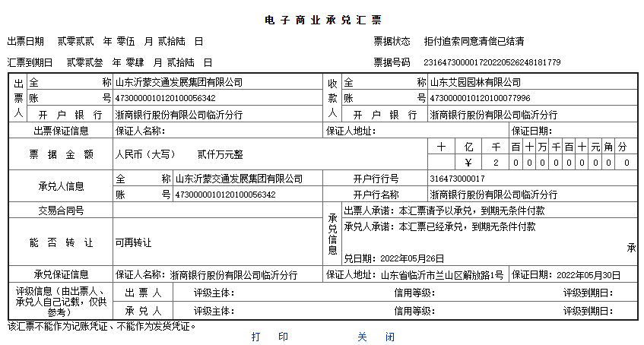Select due year 贰零贰叁
644x345 pixels.
(x=85, y=63)
